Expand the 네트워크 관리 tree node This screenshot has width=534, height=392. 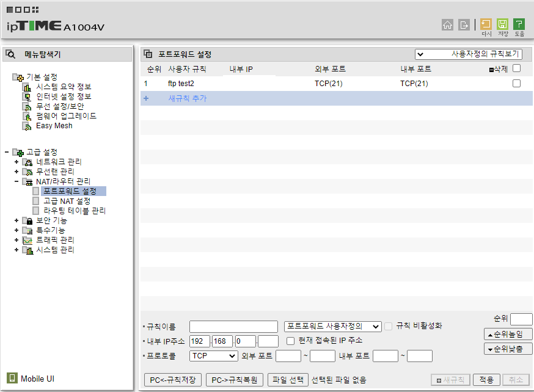pos(16,162)
